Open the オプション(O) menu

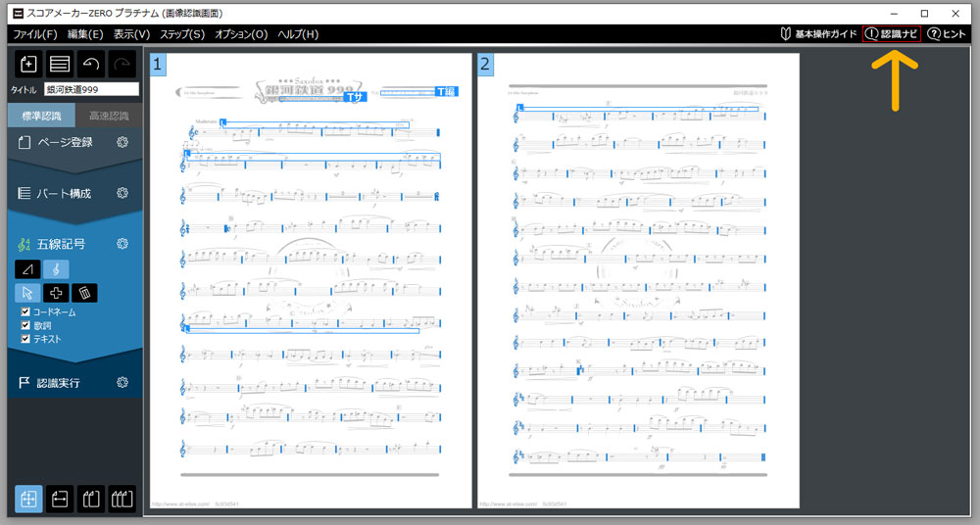(x=241, y=33)
